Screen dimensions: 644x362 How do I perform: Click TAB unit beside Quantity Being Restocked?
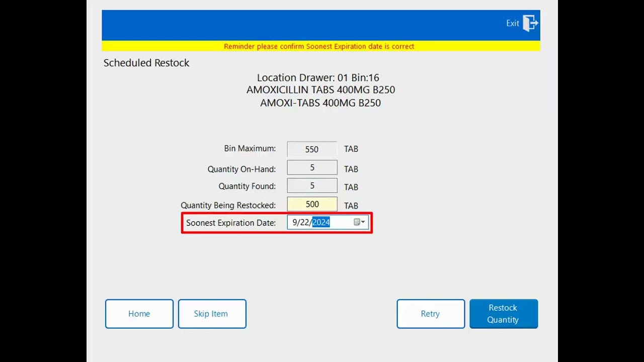pyautogui.click(x=351, y=206)
